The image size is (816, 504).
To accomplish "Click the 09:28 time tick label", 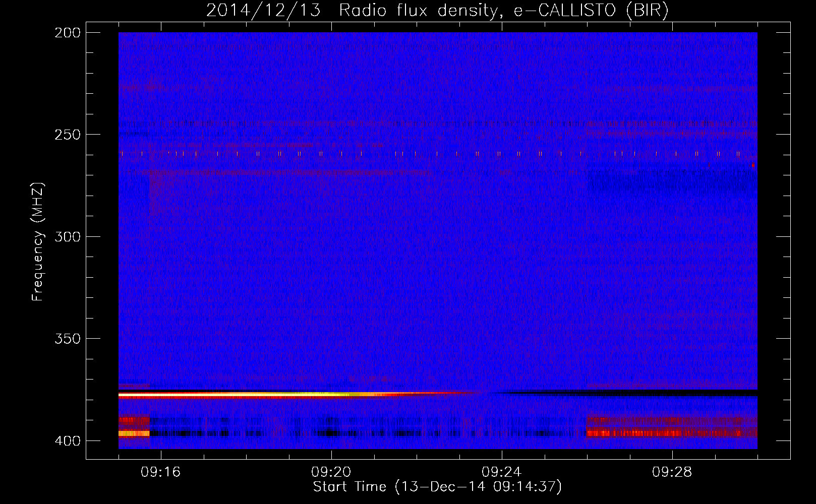I will pyautogui.click(x=672, y=472).
